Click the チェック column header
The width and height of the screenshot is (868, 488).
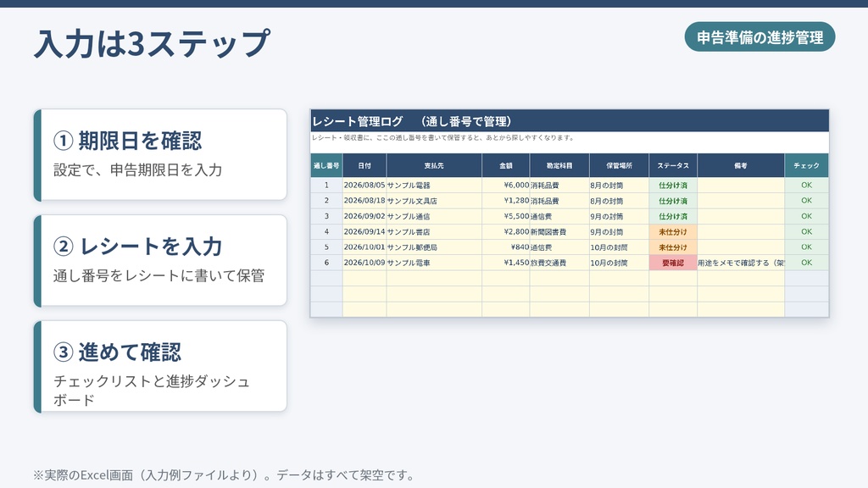pyautogui.click(x=807, y=165)
